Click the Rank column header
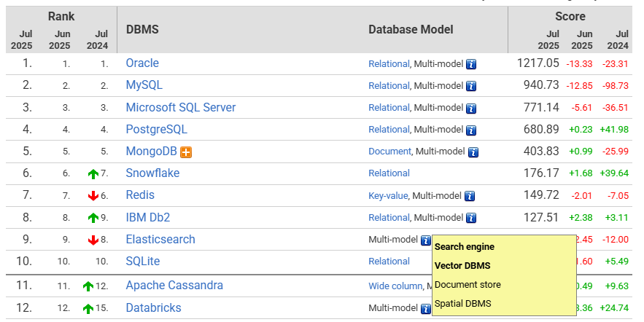 click(61, 17)
